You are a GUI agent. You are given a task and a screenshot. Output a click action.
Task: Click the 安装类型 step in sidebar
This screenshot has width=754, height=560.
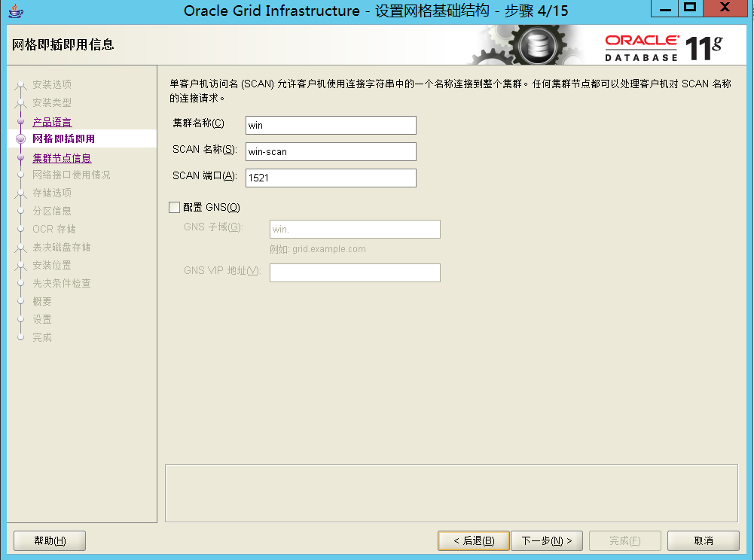click(x=52, y=103)
